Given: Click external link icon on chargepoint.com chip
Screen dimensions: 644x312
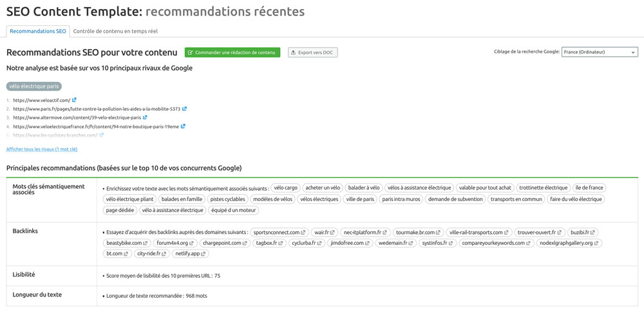Looking at the screenshot, I should 245,243.
